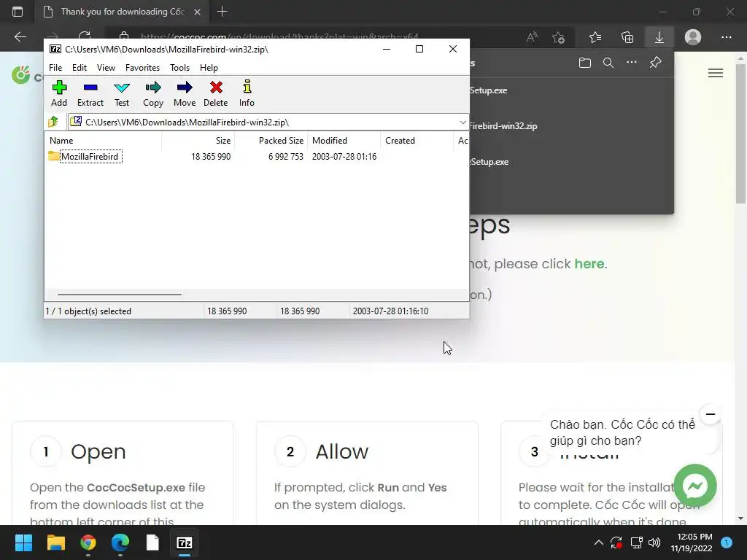The height and width of the screenshot is (560, 747).
Task: Click the Add button in 7-Zip toolbar
Action: pos(59,94)
